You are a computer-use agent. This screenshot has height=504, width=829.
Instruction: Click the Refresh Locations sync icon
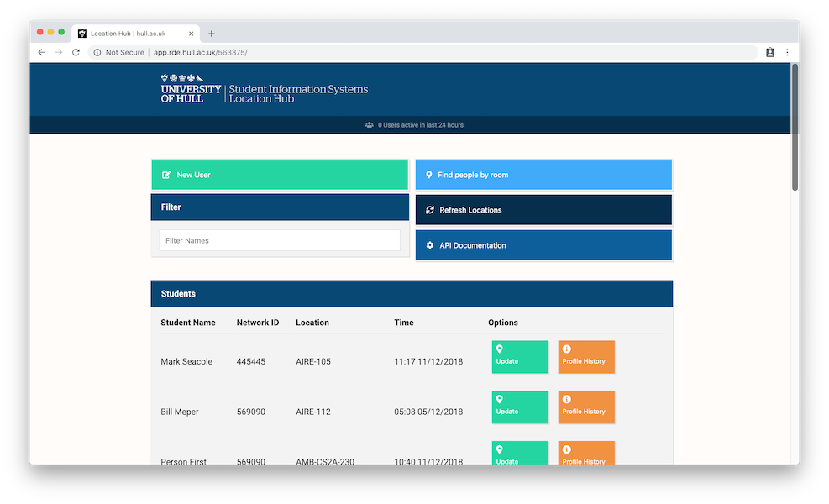tap(430, 210)
